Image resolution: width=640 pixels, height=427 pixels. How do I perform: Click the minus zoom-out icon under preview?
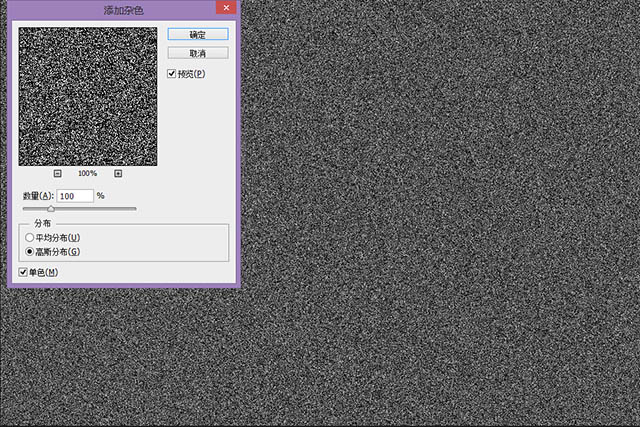pyautogui.click(x=57, y=173)
